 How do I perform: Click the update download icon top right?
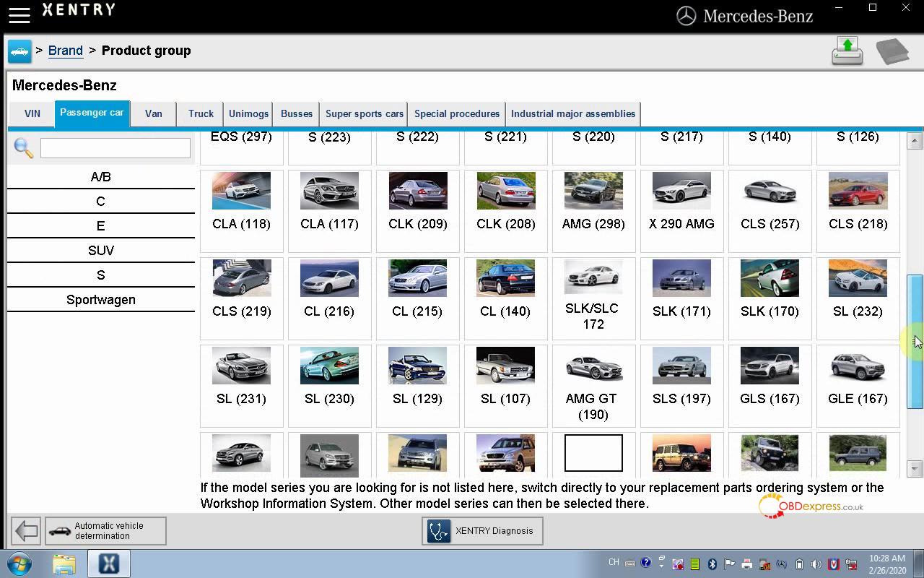click(847, 51)
